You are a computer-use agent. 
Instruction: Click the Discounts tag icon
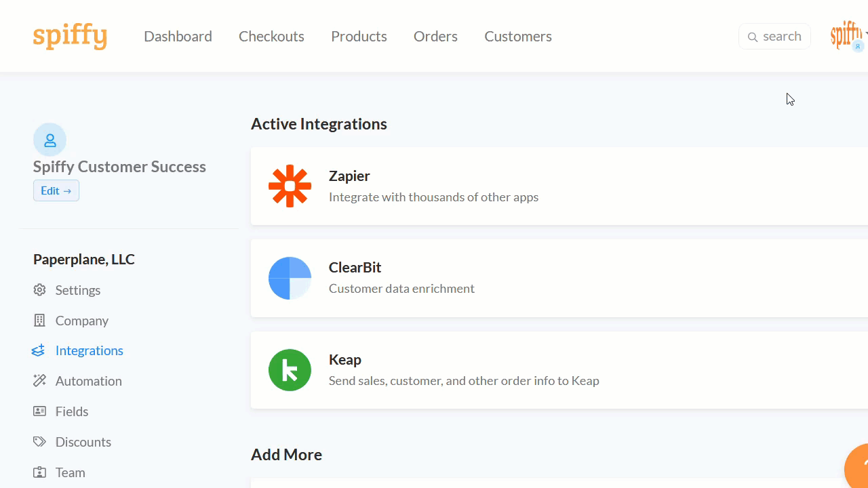point(39,442)
